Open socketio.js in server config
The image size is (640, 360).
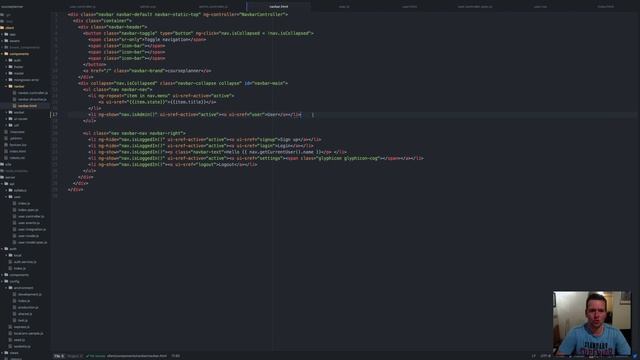point(22,347)
